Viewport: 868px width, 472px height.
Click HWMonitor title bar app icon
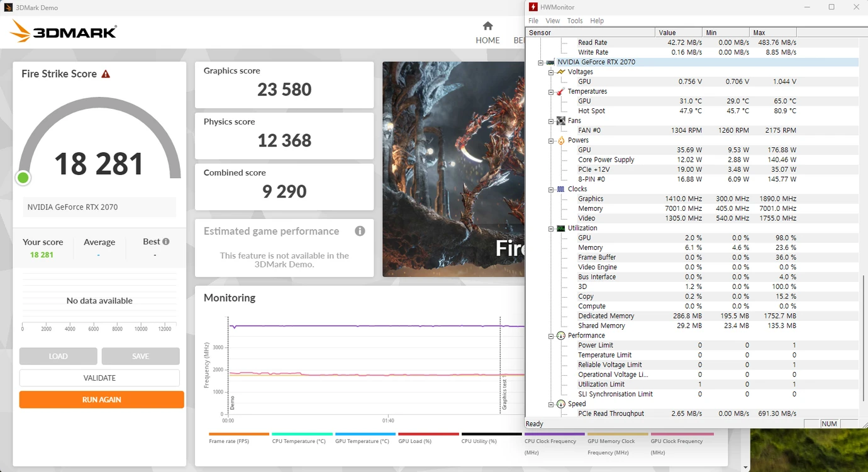(533, 7)
